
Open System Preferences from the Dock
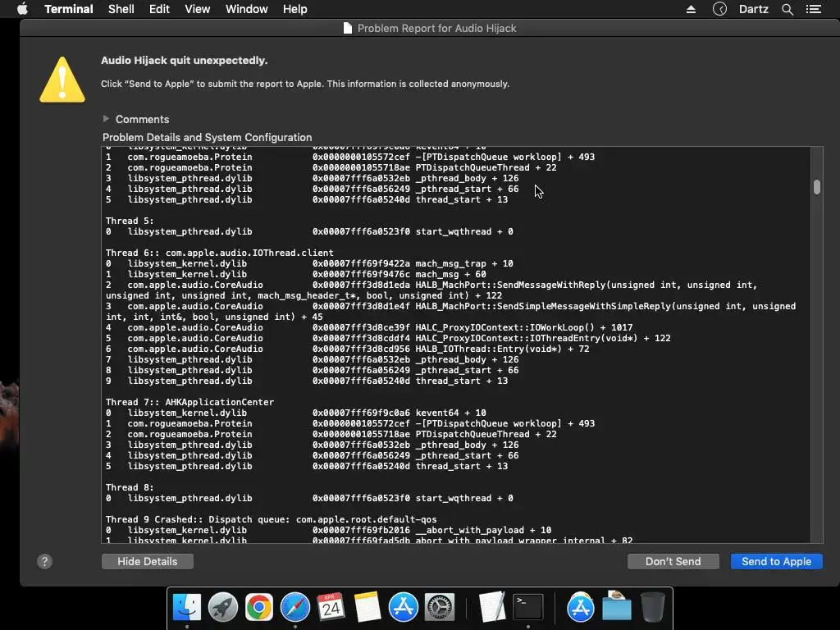coord(440,608)
